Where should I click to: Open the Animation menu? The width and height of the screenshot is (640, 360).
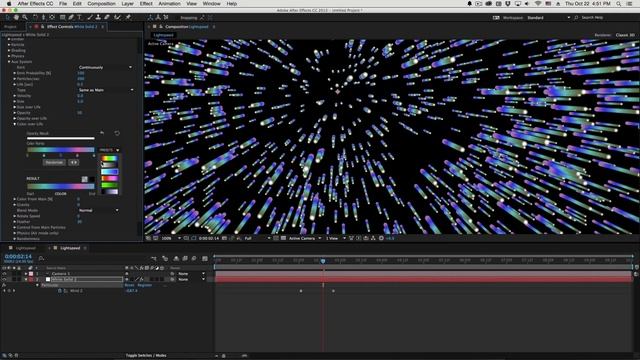point(169,4)
